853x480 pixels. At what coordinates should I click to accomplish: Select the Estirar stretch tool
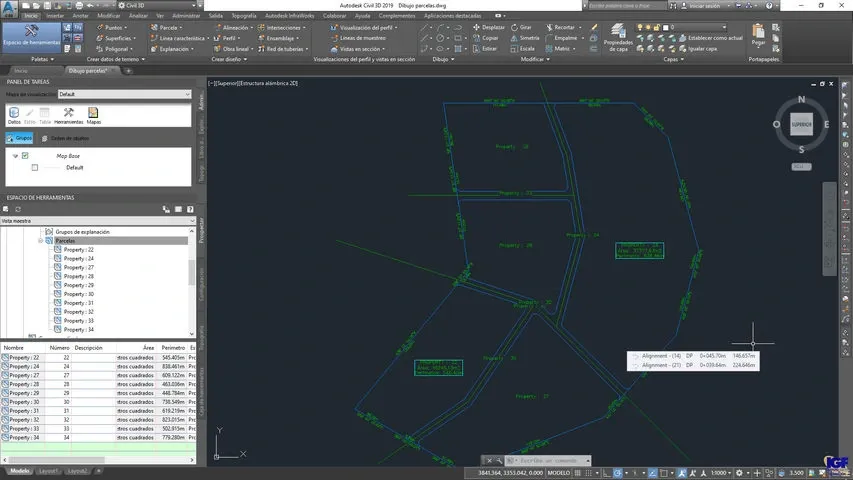point(485,49)
